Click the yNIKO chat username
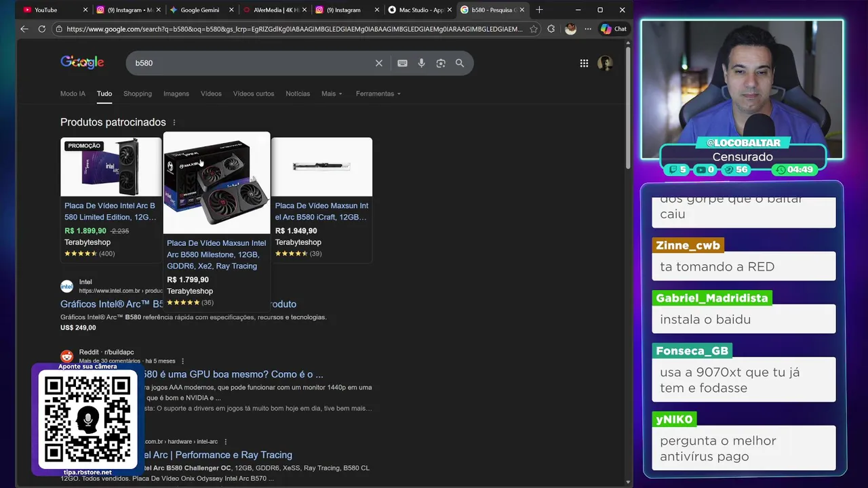 [674, 420]
